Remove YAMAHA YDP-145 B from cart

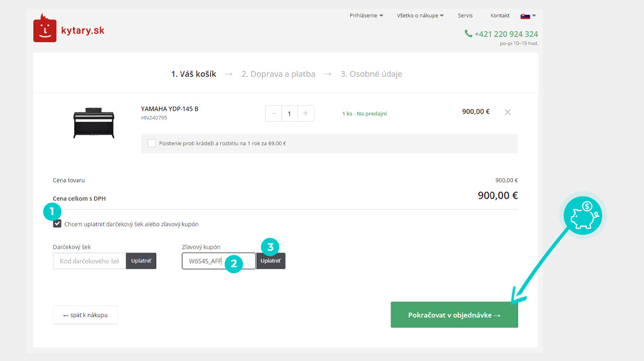[x=508, y=113]
